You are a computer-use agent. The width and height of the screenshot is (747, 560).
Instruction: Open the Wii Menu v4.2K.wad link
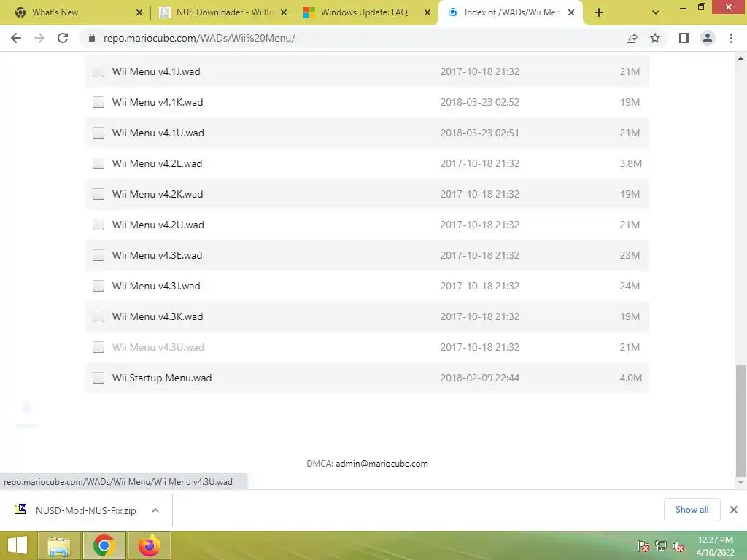pos(158,194)
